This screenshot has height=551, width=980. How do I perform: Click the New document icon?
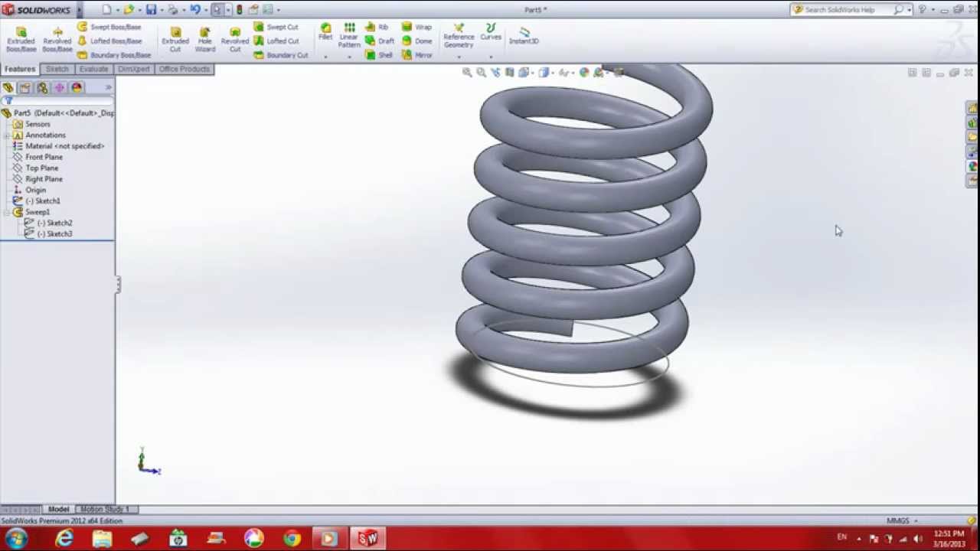(107, 10)
